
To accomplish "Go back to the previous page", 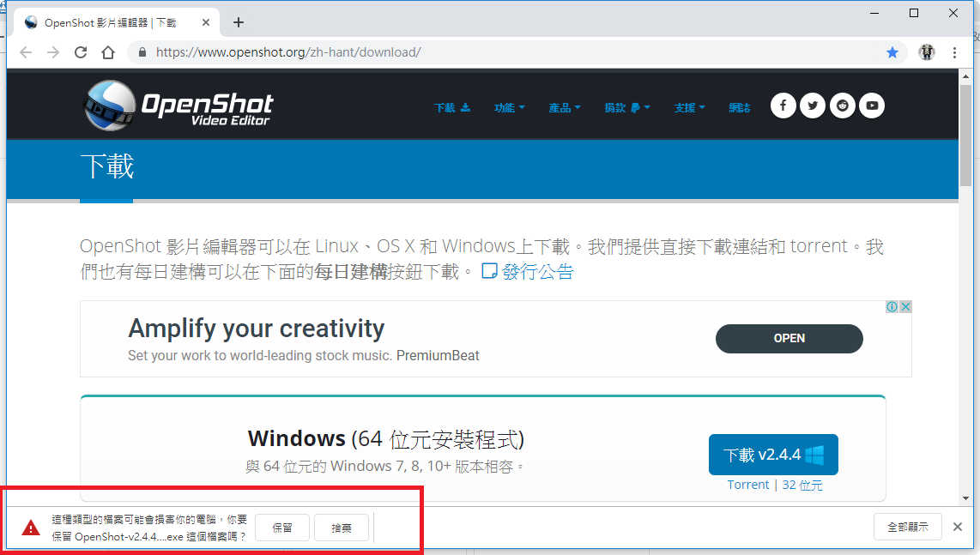I will coord(26,52).
